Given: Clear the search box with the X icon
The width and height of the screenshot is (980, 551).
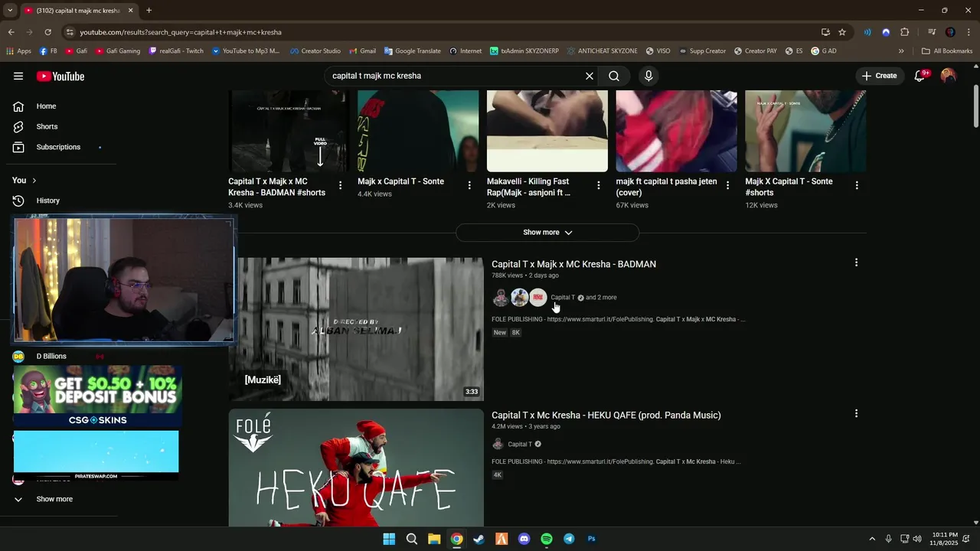Looking at the screenshot, I should coord(590,76).
